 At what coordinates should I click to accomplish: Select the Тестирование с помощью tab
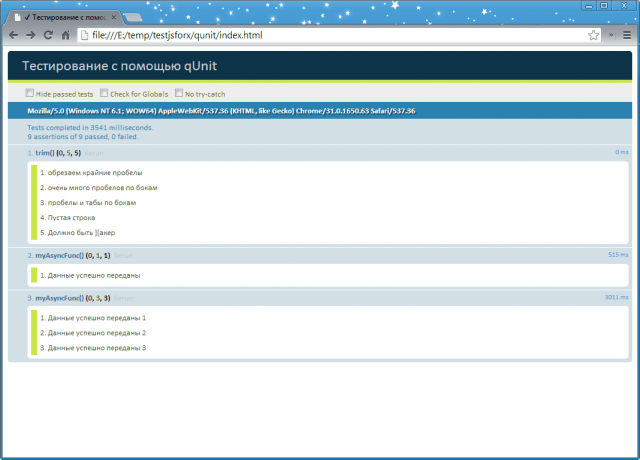[x=63, y=17]
